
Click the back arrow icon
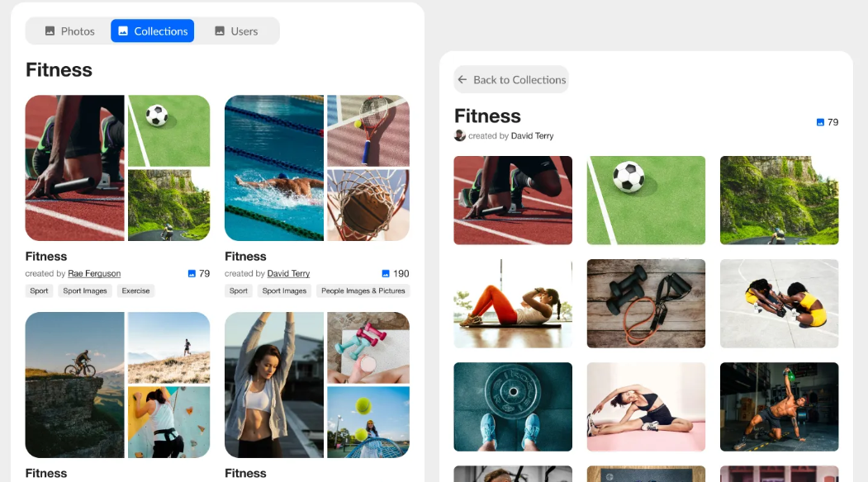462,80
